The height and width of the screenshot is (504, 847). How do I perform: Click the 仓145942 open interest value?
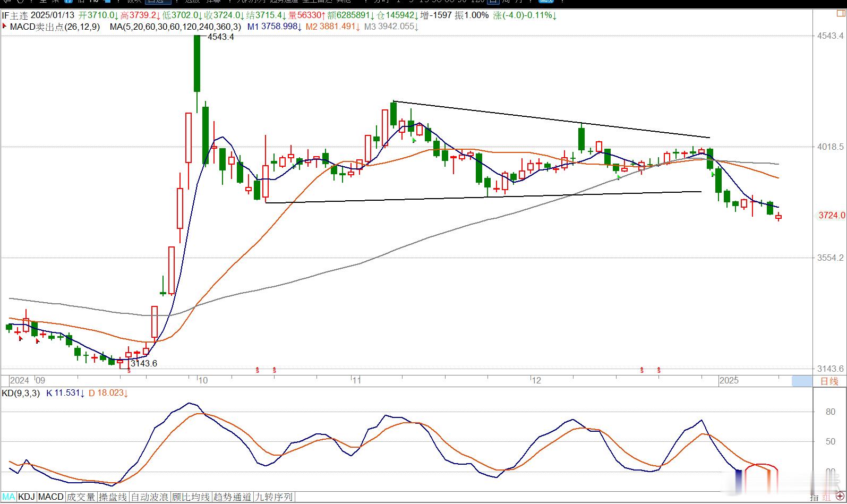point(398,15)
